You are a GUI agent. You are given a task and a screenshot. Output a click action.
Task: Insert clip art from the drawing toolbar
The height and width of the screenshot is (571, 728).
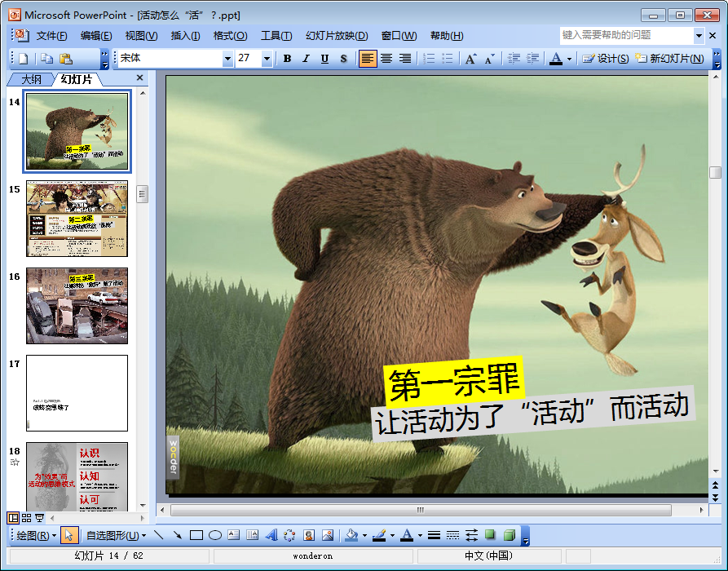(309, 535)
